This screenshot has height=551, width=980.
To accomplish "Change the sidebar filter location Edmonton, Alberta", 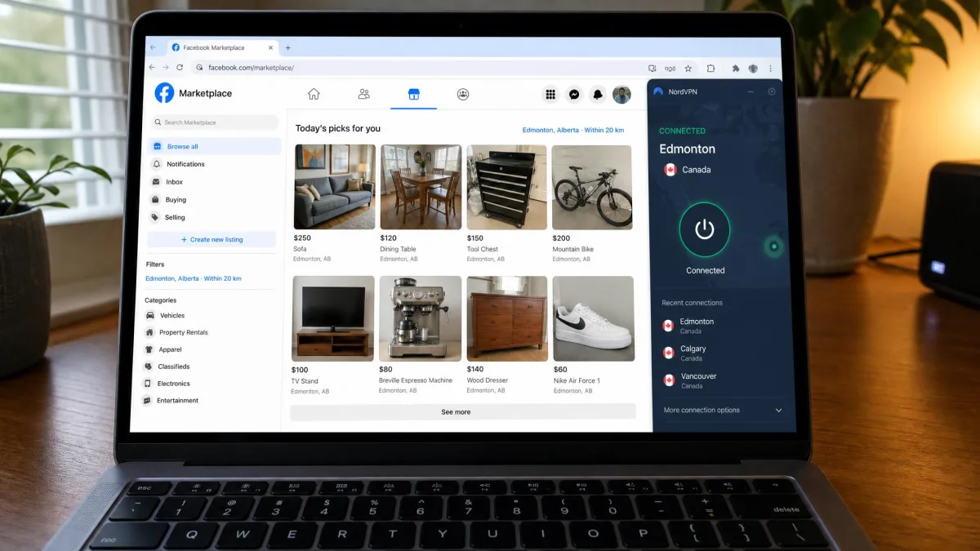I will click(x=194, y=278).
